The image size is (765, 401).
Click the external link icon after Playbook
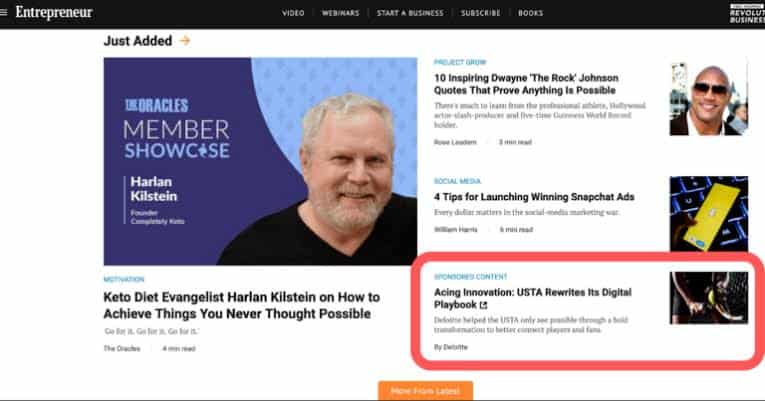click(483, 305)
